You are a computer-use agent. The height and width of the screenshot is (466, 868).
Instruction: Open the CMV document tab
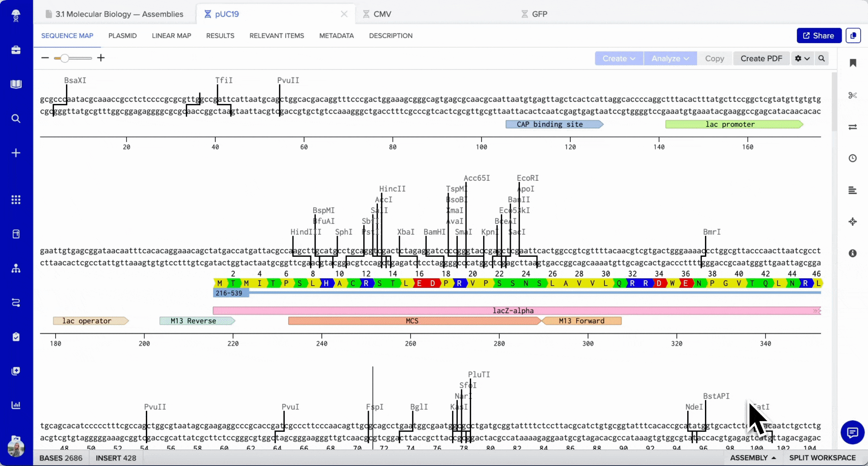point(381,14)
